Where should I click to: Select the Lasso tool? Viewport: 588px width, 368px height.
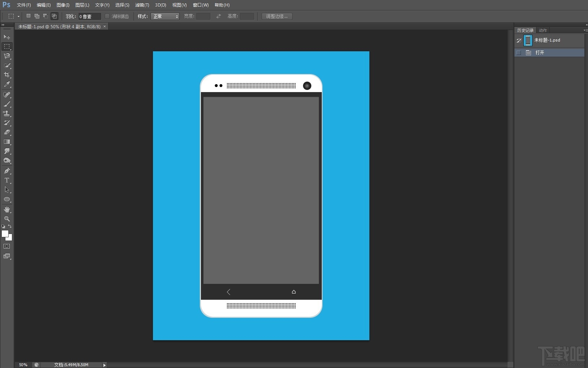[x=7, y=56]
